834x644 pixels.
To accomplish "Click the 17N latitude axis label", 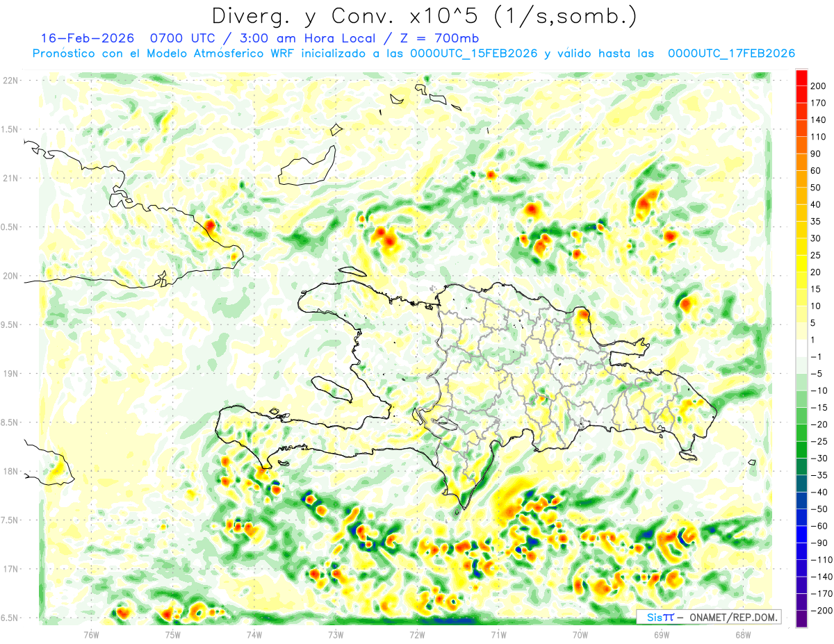I will click(11, 569).
